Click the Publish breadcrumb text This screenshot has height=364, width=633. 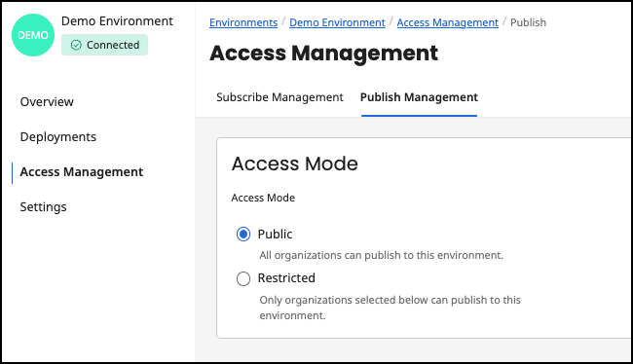click(x=528, y=22)
